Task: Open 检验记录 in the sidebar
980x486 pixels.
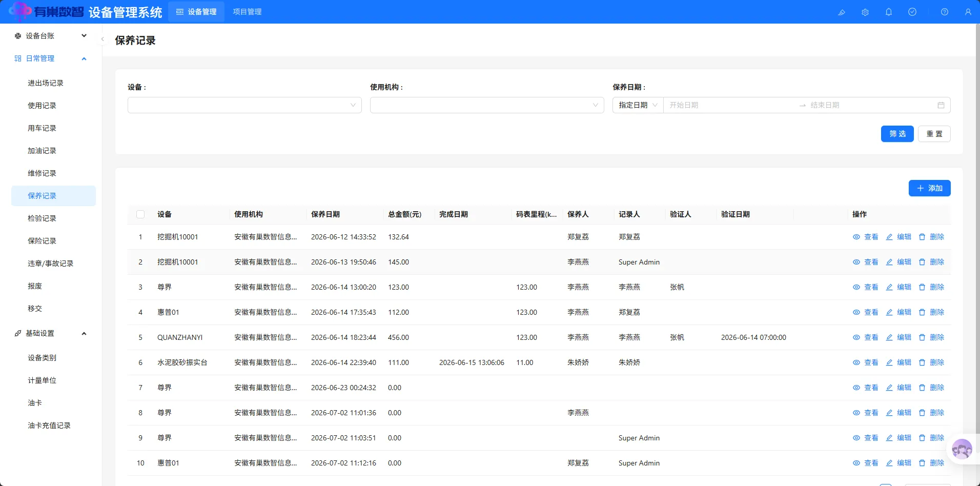Action: point(53,218)
